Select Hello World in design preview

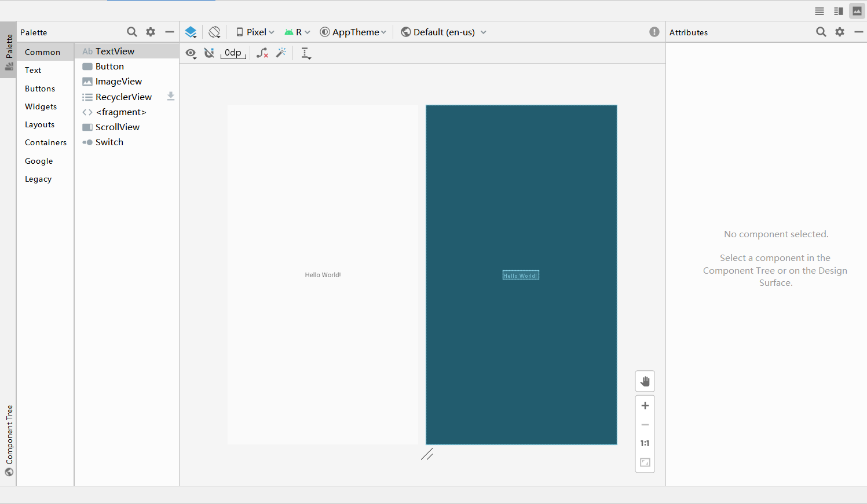click(x=323, y=275)
